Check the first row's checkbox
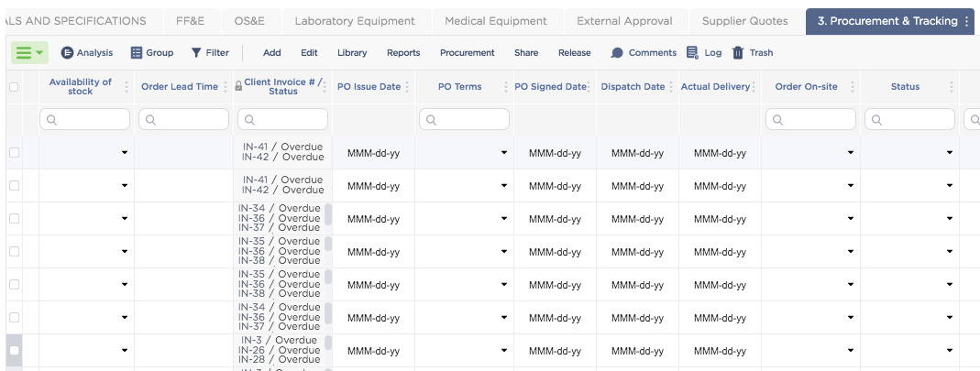This screenshot has height=371, width=980. click(x=14, y=153)
